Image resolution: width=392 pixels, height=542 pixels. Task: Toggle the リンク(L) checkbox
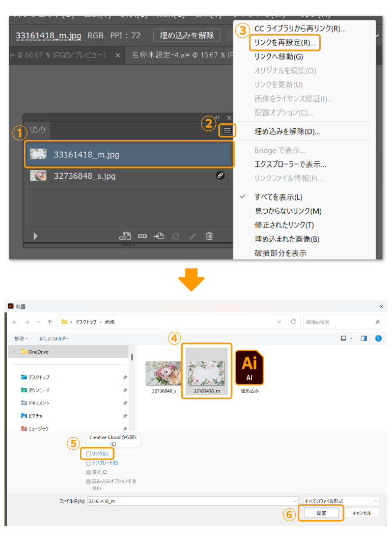(x=89, y=454)
